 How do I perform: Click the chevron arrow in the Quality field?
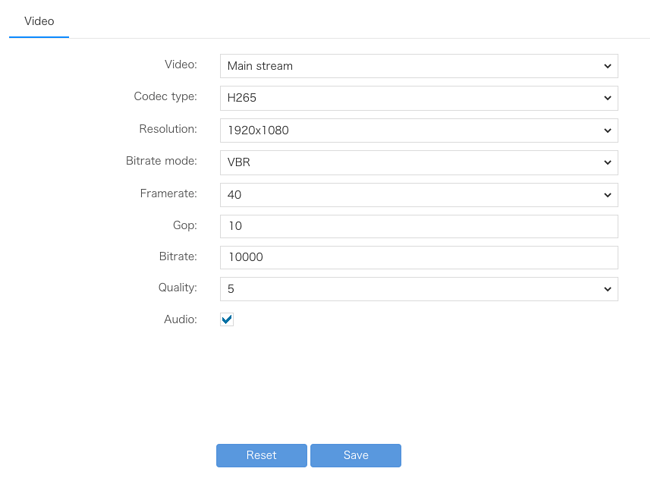pyautogui.click(x=607, y=289)
